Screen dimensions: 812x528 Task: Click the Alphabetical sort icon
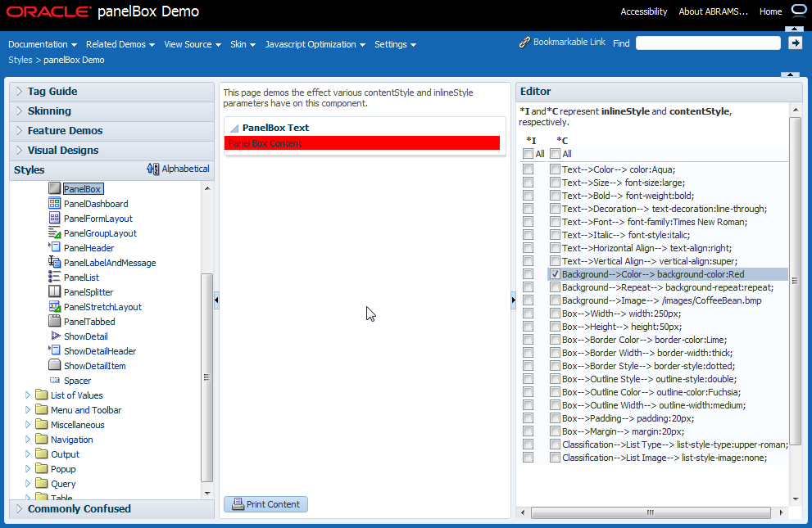(152, 169)
